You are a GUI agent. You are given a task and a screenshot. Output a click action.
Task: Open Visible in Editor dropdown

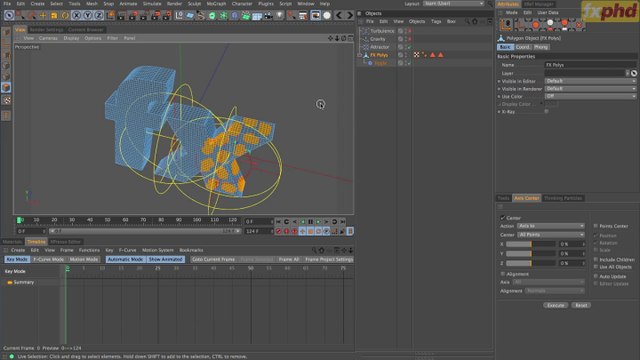click(x=590, y=81)
